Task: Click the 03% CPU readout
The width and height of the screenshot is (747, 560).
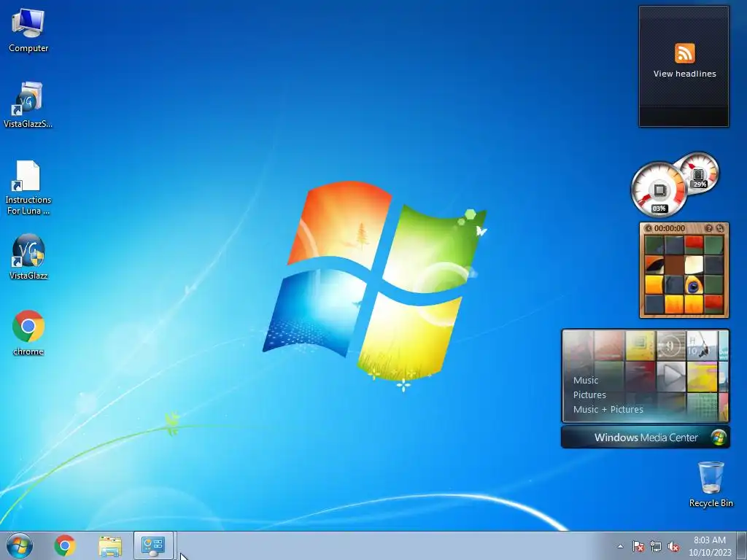Action: [659, 209]
